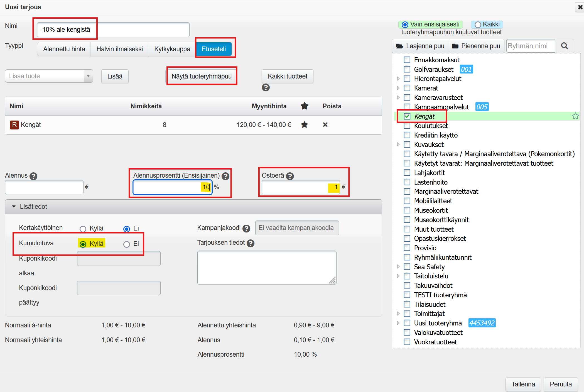Click the Ostoerä help icon

[x=290, y=176]
